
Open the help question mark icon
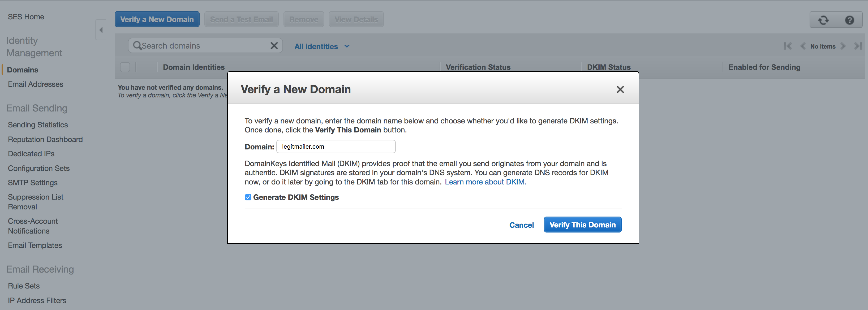[x=849, y=20]
